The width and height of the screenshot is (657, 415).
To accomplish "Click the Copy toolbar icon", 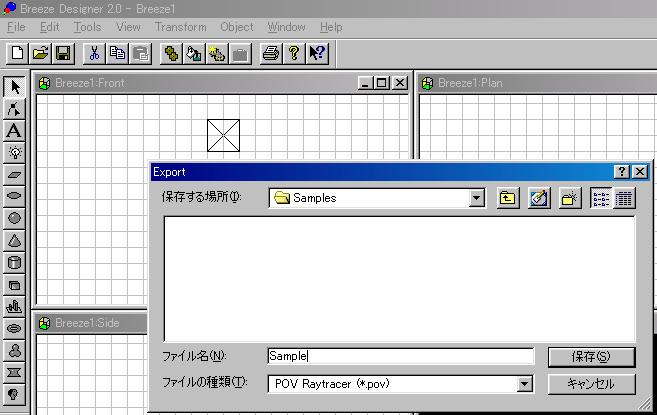I will click(x=117, y=54).
